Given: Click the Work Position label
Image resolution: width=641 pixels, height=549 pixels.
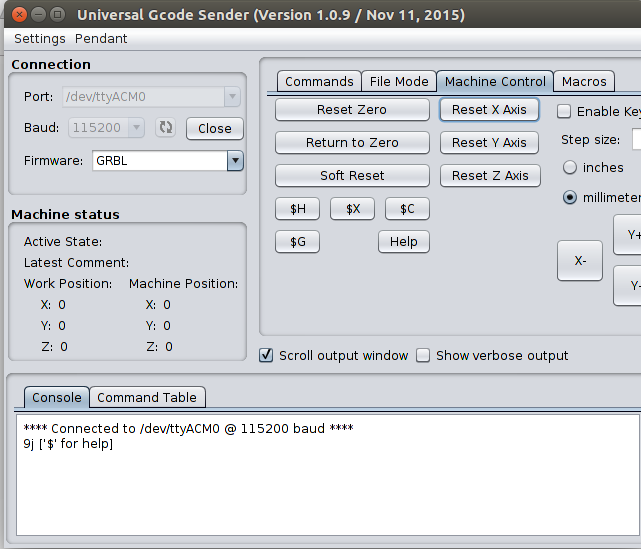Looking at the screenshot, I should pyautogui.click(x=68, y=283).
